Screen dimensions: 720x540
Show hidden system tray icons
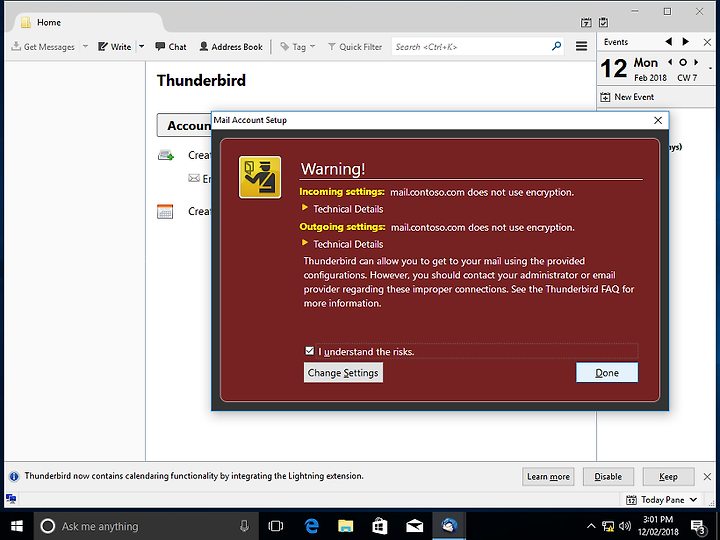591,526
